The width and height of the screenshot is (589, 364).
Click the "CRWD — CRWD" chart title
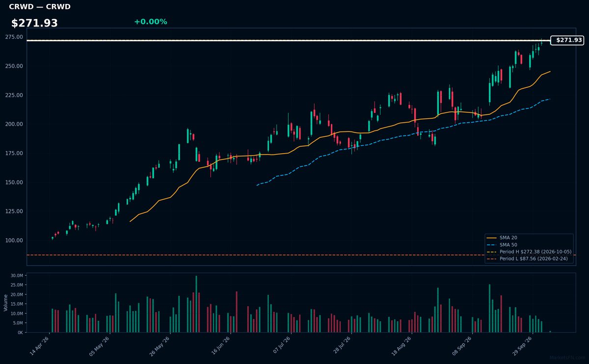pyautogui.click(x=40, y=7)
